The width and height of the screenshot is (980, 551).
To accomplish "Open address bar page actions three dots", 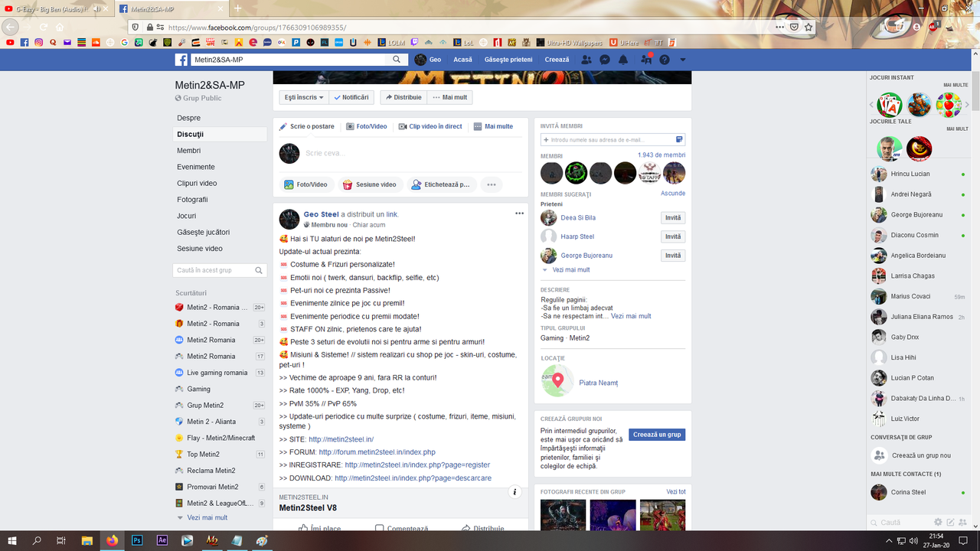I will tap(779, 27).
